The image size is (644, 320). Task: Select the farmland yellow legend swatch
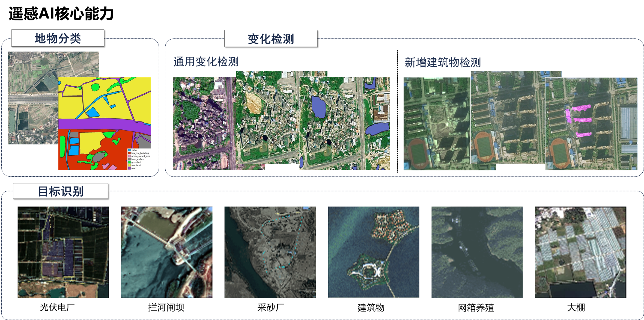pyautogui.click(x=129, y=165)
